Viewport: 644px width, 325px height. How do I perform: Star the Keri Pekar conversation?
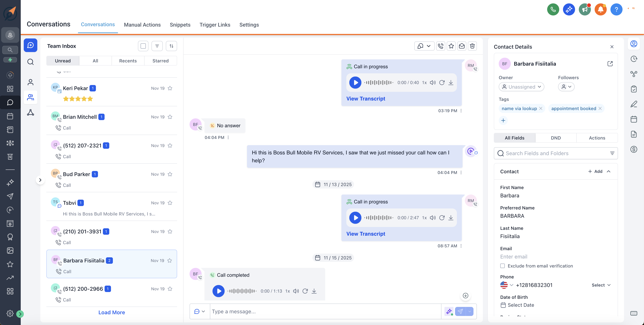pyautogui.click(x=170, y=88)
